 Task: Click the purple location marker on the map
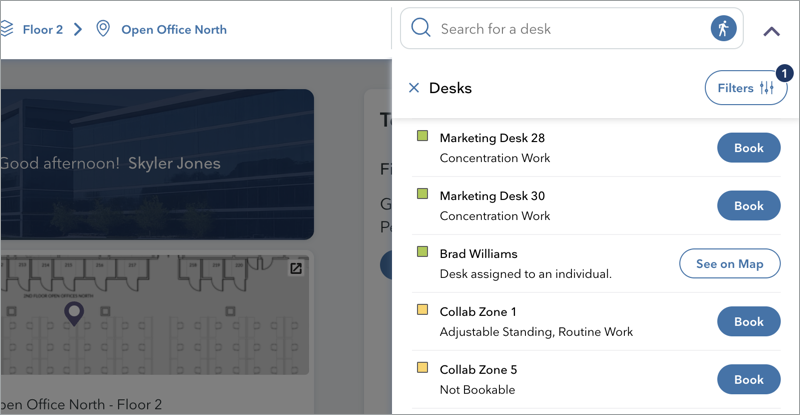[74, 313]
